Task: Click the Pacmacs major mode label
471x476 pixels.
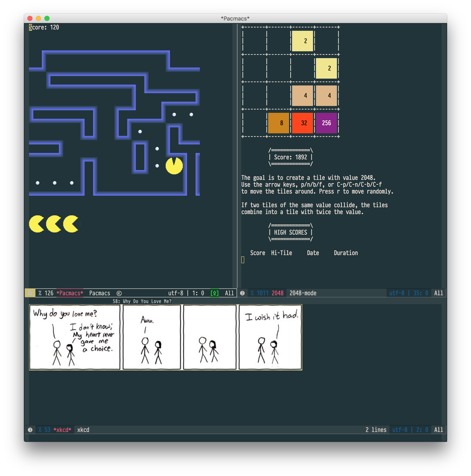Action: point(99,293)
